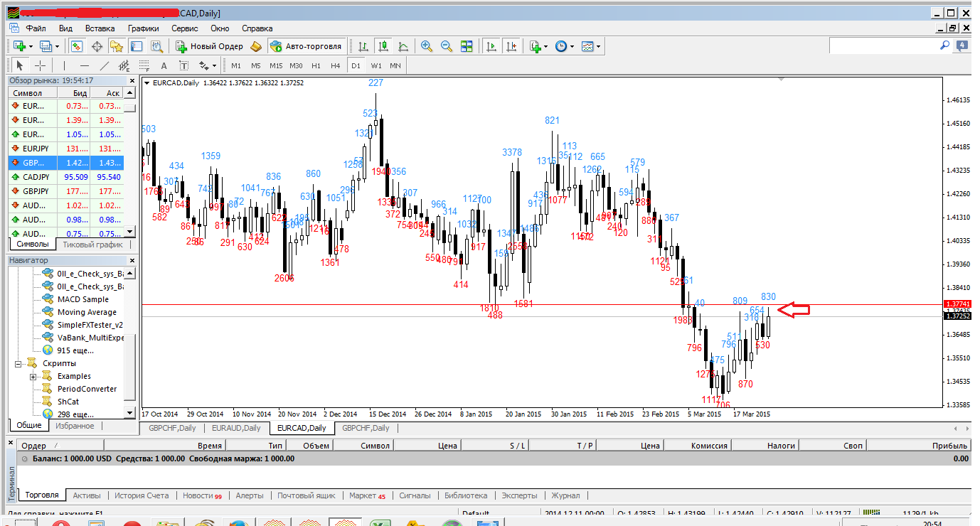Image resolution: width=980 pixels, height=526 pixels.
Task: Tile chart windows with grid icon
Action: [x=467, y=46]
